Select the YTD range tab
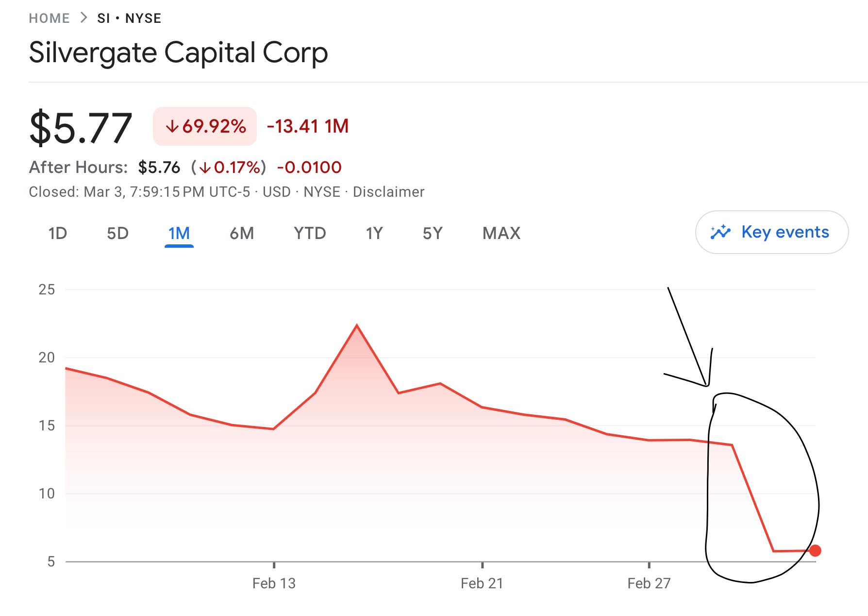This screenshot has width=868, height=616. click(310, 234)
